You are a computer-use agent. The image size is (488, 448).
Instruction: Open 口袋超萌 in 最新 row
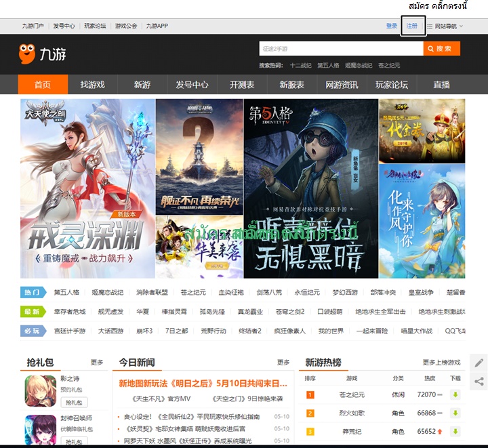[x=329, y=311]
